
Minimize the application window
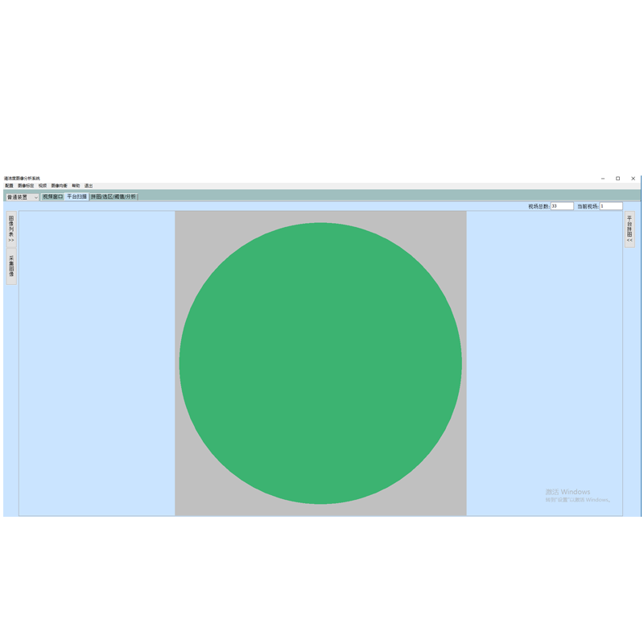tap(603, 179)
